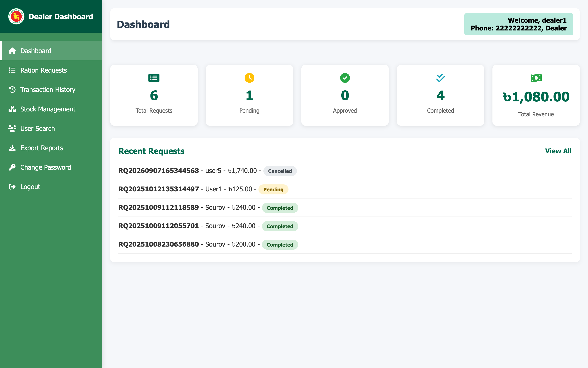Click the Dashboard home icon
The width and height of the screenshot is (588, 368).
click(x=12, y=51)
